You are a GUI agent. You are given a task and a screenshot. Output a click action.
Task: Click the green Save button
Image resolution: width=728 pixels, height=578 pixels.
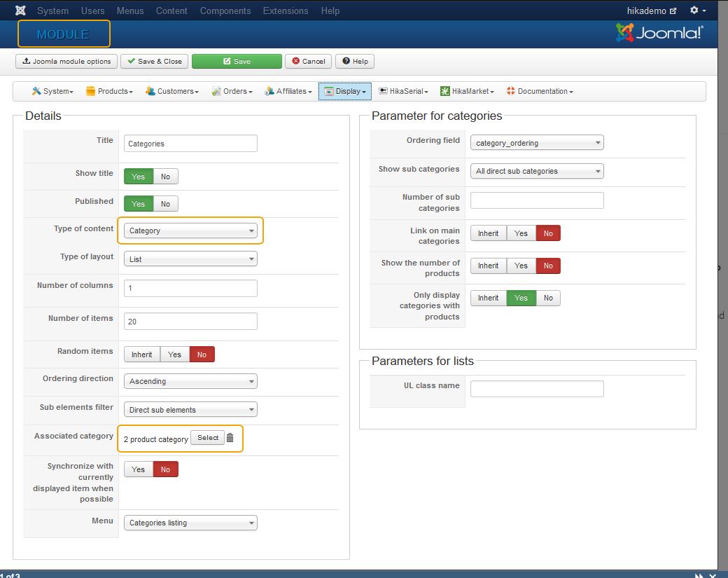pyautogui.click(x=237, y=62)
